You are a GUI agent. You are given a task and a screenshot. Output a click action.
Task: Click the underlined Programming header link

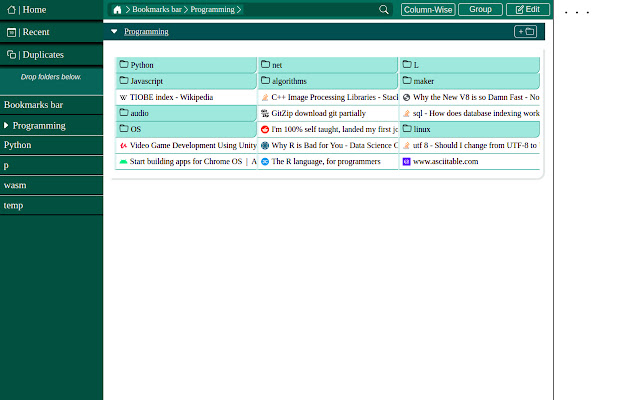[146, 31]
